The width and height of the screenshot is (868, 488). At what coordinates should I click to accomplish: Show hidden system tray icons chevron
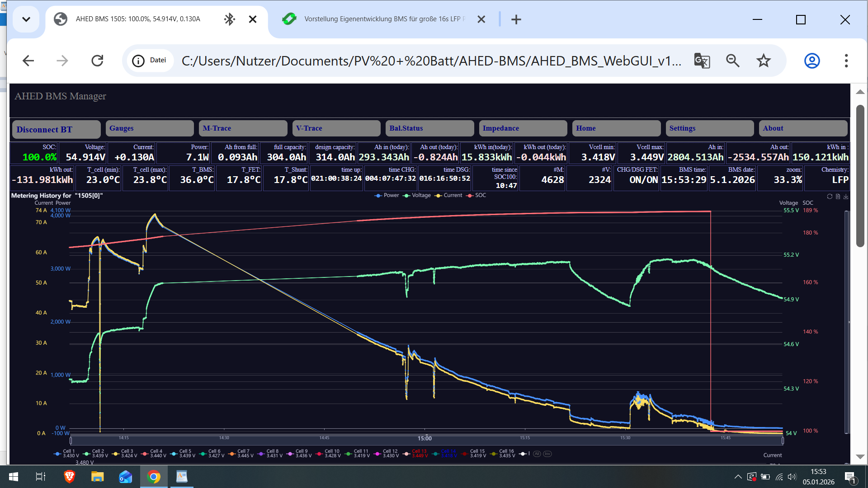click(738, 477)
